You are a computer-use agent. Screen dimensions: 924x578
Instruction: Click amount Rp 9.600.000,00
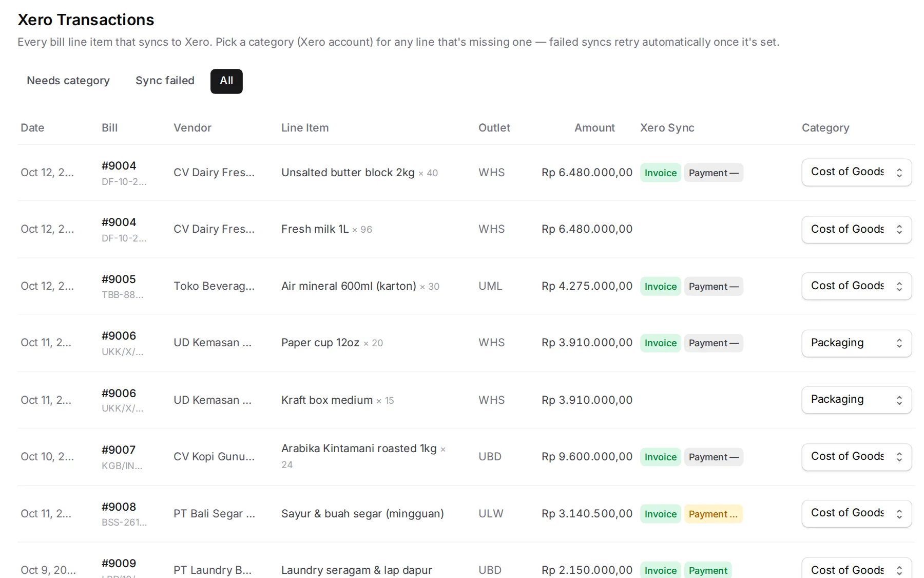[587, 457]
